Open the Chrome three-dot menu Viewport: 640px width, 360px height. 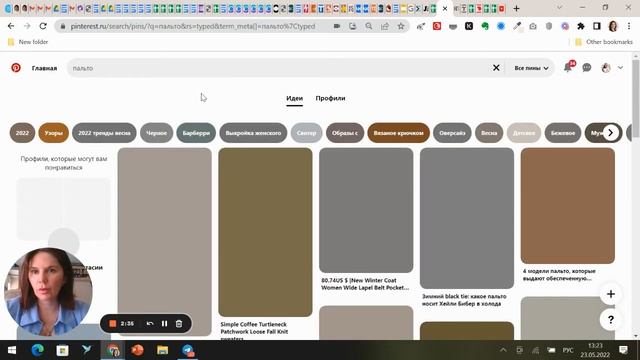click(629, 26)
